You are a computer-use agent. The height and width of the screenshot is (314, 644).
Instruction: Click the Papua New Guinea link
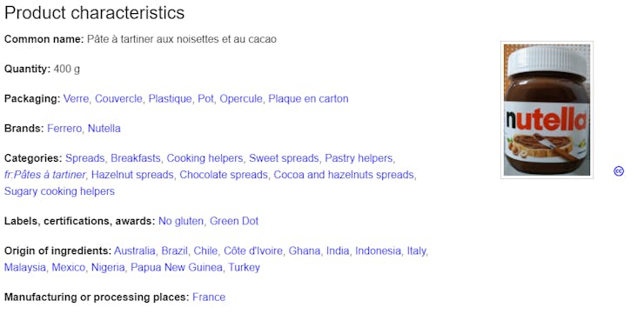coord(177,268)
